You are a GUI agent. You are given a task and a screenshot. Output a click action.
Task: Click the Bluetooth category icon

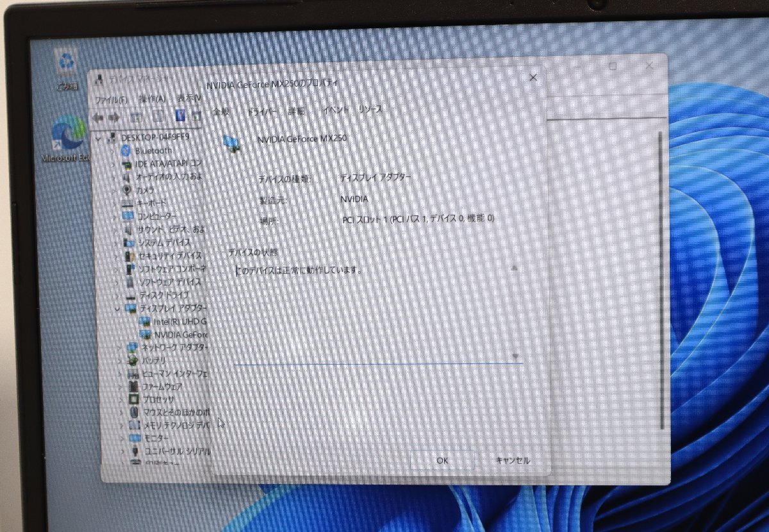(126, 151)
